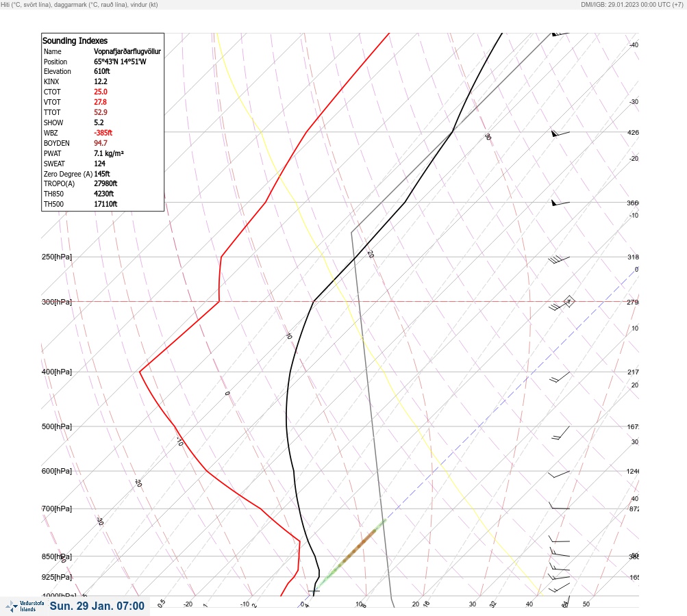Click the red WBZ value -385ft

tap(103, 133)
